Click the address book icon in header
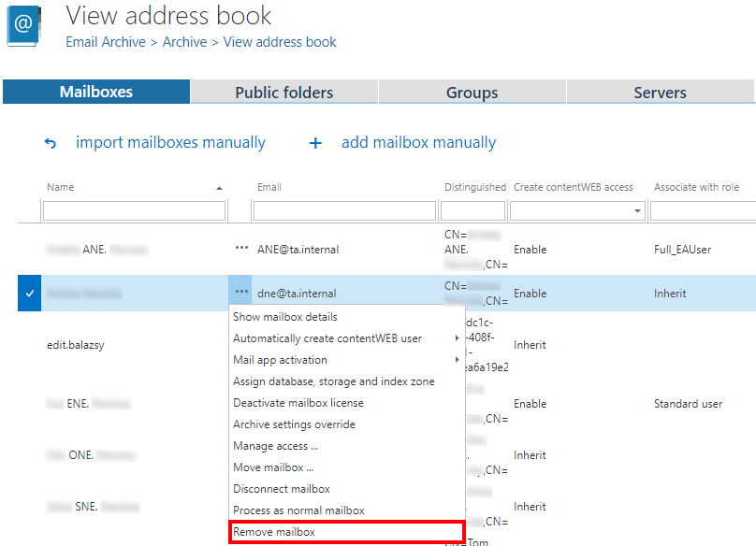 [25, 26]
